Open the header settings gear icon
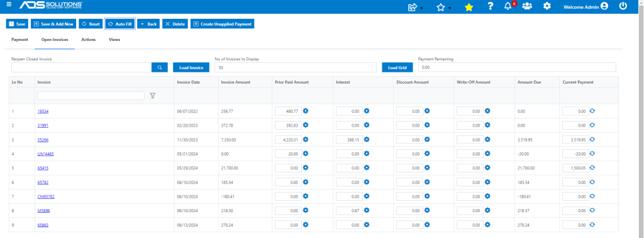This screenshot has height=238, width=644. [547, 6]
